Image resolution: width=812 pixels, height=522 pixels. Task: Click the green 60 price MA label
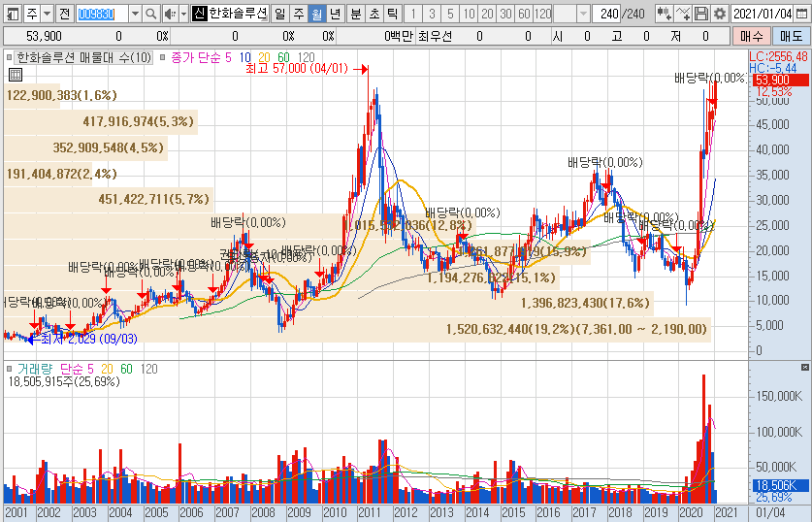(x=284, y=57)
